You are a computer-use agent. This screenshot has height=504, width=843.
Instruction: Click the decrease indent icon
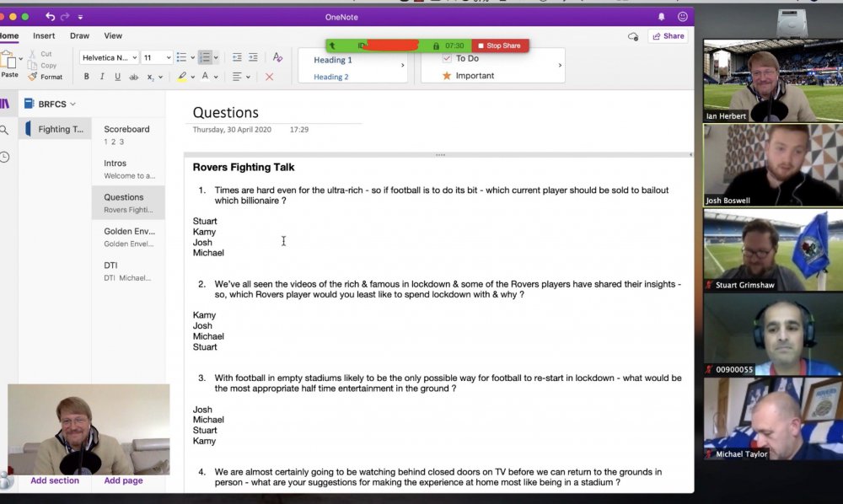237,57
